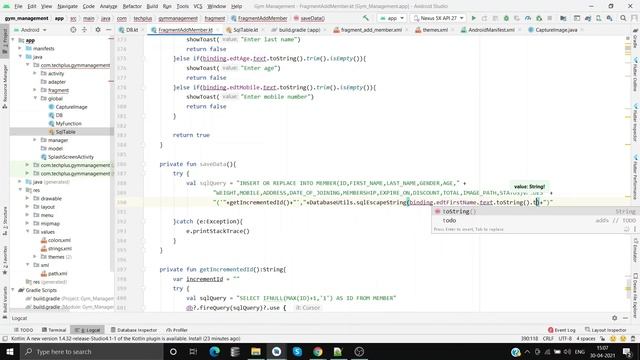640x360 pixels.
Task: Collapse the global package
Action: tap(35, 98)
